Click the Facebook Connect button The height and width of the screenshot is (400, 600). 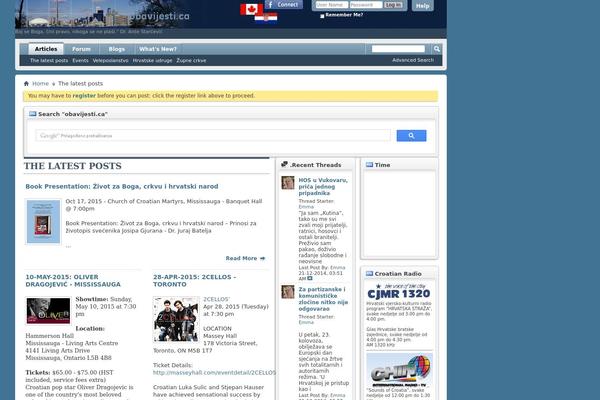[x=284, y=5]
